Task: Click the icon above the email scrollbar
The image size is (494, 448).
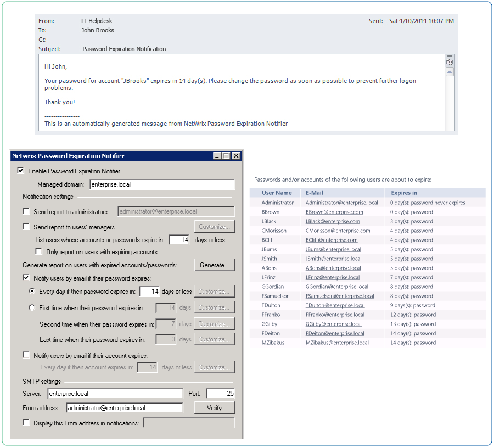Action: point(450,62)
